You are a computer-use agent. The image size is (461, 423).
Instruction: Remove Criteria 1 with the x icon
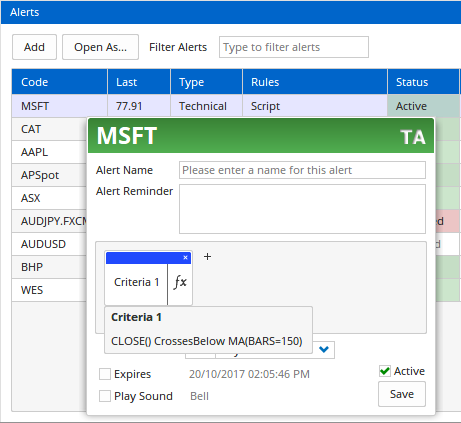(185, 258)
